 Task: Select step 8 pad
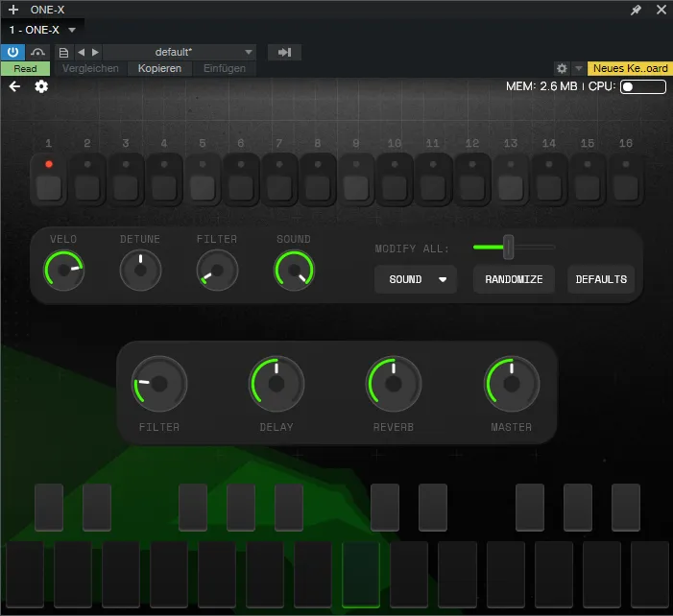click(x=318, y=179)
